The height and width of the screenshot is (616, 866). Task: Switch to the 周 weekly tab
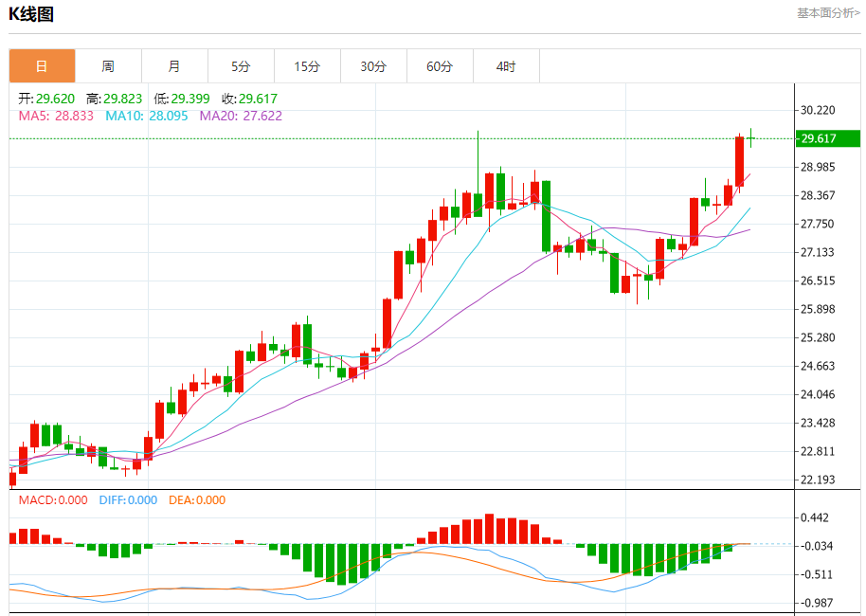pyautogui.click(x=108, y=66)
